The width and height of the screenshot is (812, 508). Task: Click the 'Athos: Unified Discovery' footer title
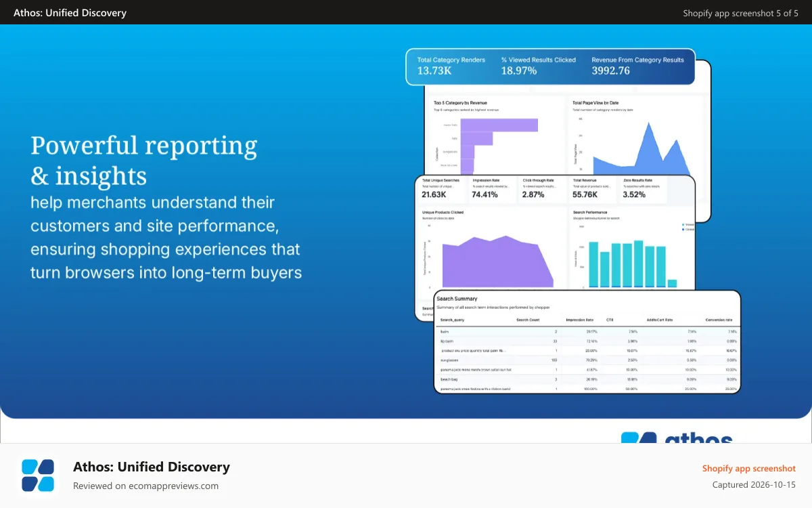(x=152, y=467)
